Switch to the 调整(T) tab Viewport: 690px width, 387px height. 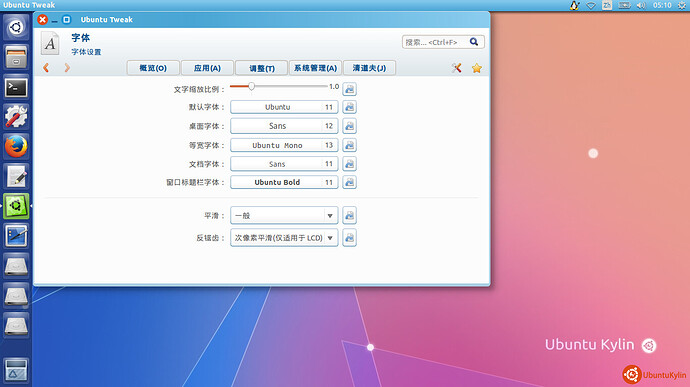tap(261, 68)
